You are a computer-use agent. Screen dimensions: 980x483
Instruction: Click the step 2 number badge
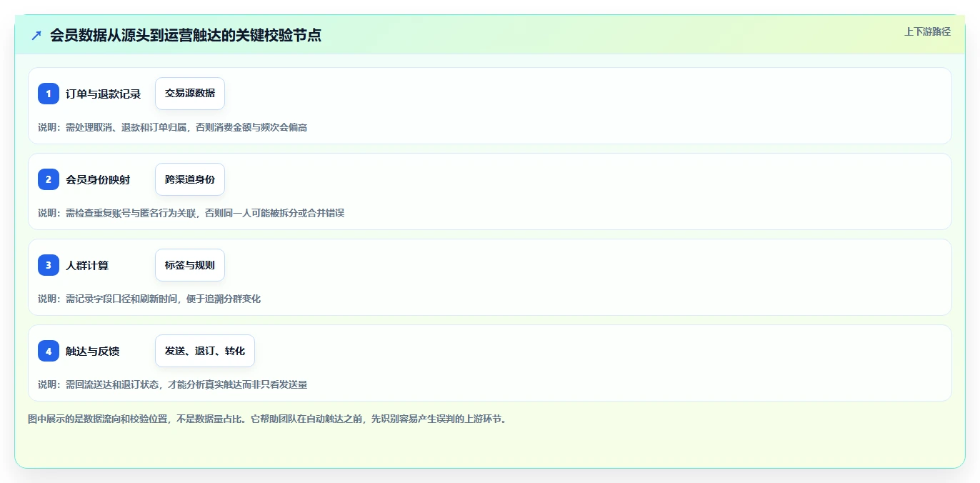[x=49, y=179]
